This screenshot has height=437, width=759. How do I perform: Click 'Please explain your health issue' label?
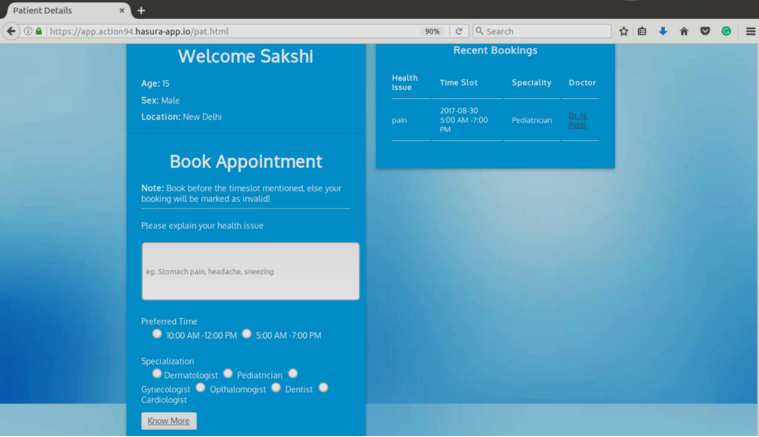(x=202, y=226)
